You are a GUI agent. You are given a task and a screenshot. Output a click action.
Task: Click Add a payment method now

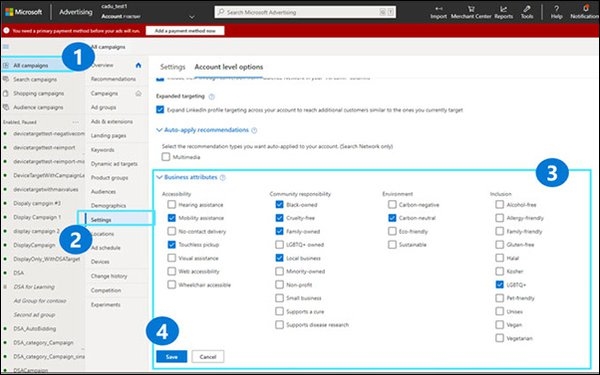(185, 31)
